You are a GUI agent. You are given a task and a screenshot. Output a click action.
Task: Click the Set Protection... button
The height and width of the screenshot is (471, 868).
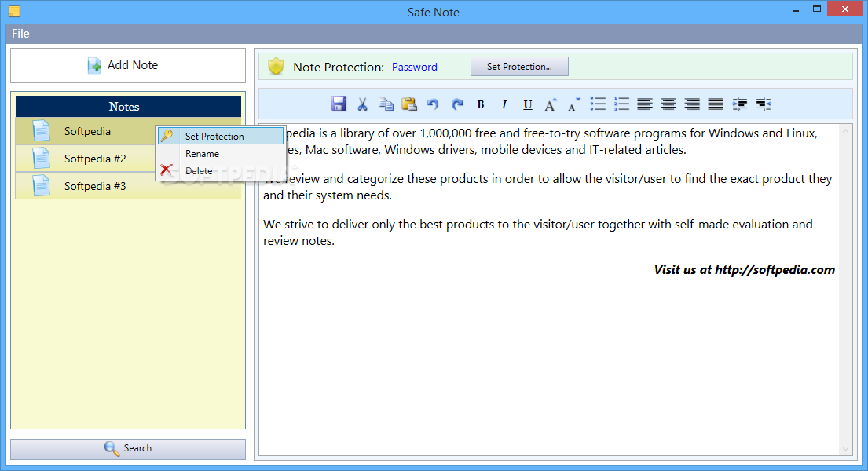[519, 67]
